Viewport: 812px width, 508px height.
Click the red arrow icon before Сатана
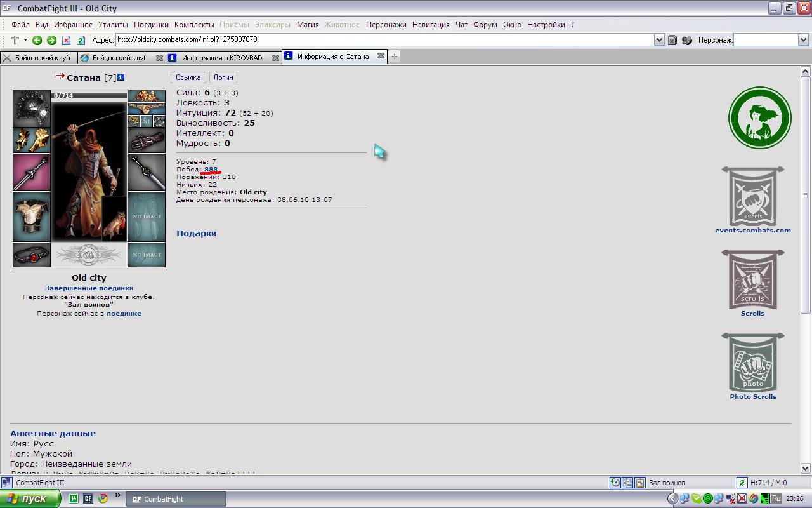click(60, 76)
